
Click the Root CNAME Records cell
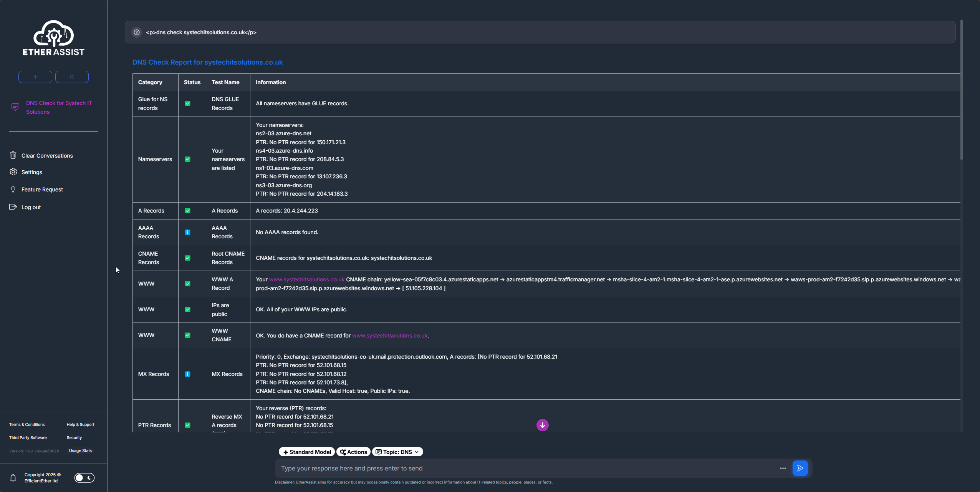point(228,258)
